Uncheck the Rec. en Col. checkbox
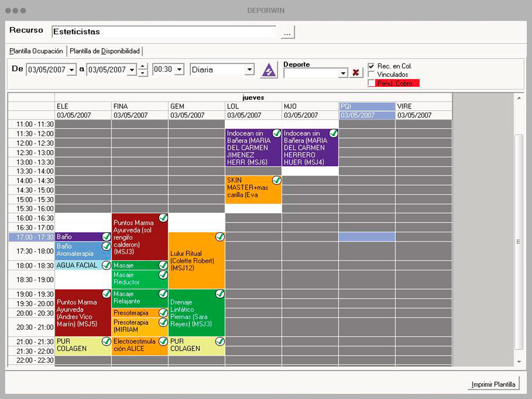Screen dimensions: 532x399 (371, 66)
